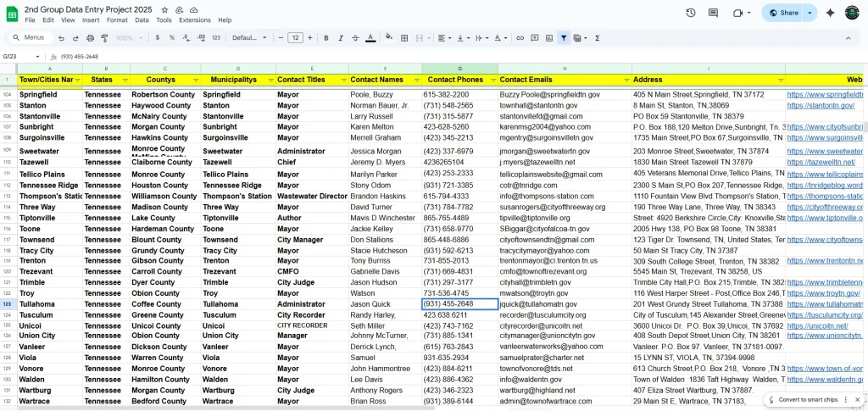
Task: Open the borders tool
Action: click(x=403, y=38)
